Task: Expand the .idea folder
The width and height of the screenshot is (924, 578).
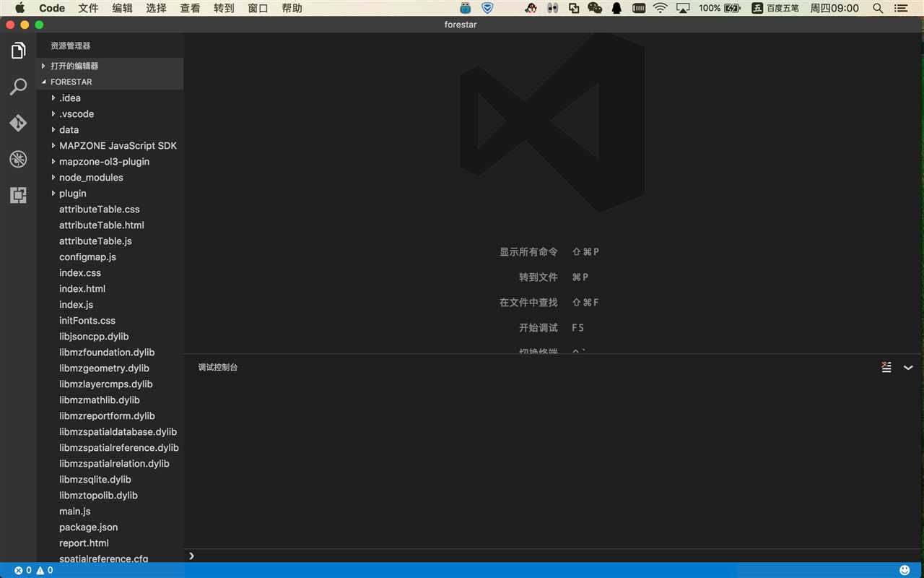Action: [110, 98]
